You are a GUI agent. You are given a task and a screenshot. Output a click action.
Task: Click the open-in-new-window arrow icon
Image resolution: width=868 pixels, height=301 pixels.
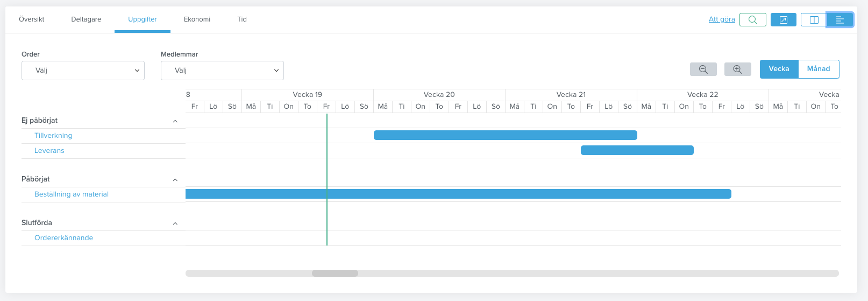point(783,20)
